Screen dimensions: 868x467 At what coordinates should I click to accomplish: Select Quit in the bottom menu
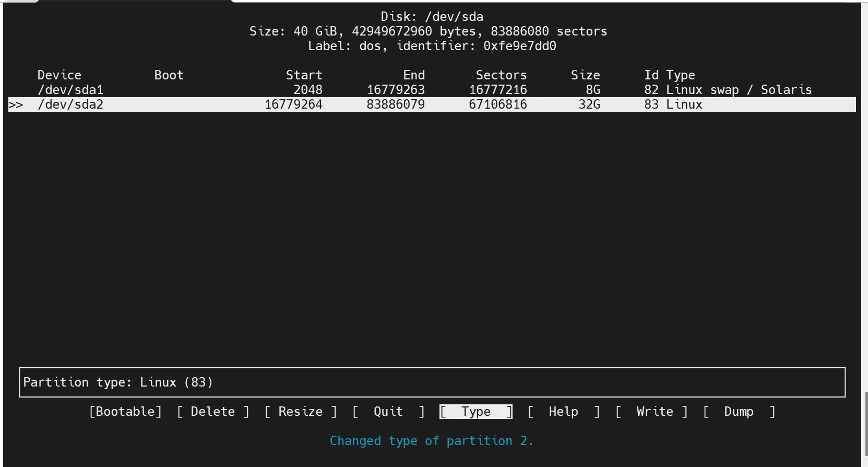[x=388, y=412]
